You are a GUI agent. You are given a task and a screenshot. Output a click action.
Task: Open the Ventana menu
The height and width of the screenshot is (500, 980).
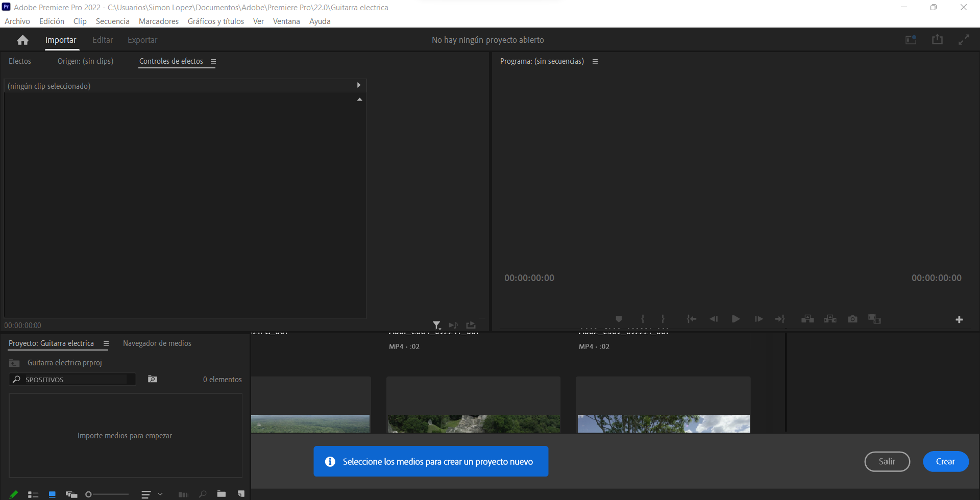point(286,21)
